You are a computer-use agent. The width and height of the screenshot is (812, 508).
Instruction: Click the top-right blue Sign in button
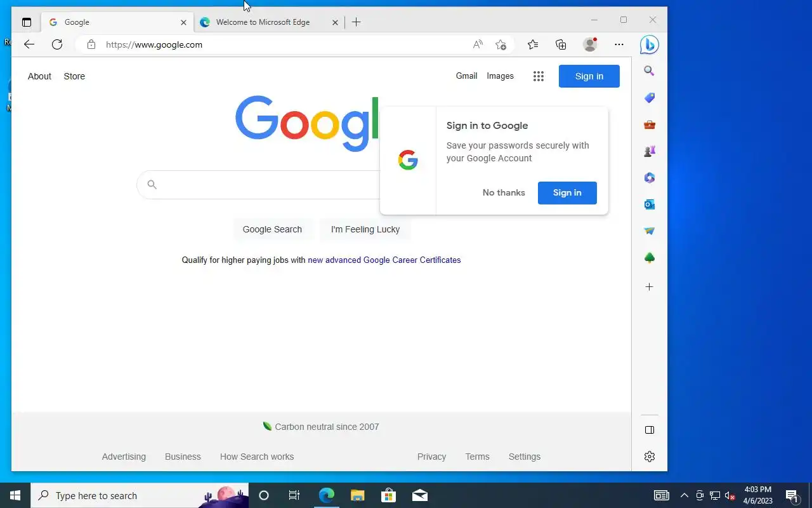pyautogui.click(x=589, y=76)
